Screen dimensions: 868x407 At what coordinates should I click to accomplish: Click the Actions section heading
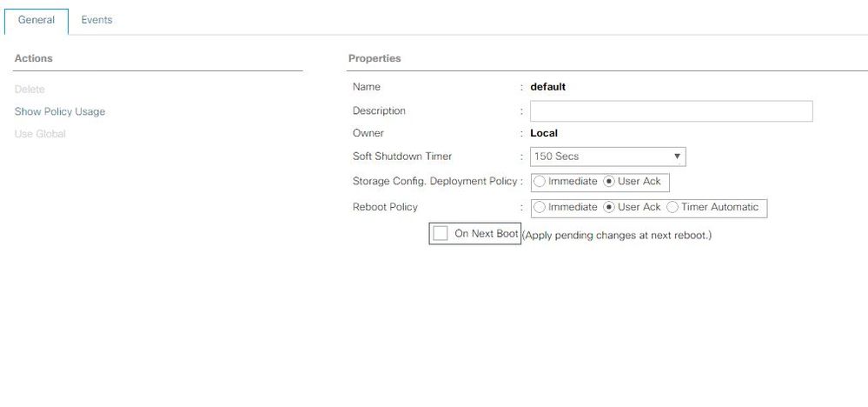(33, 58)
